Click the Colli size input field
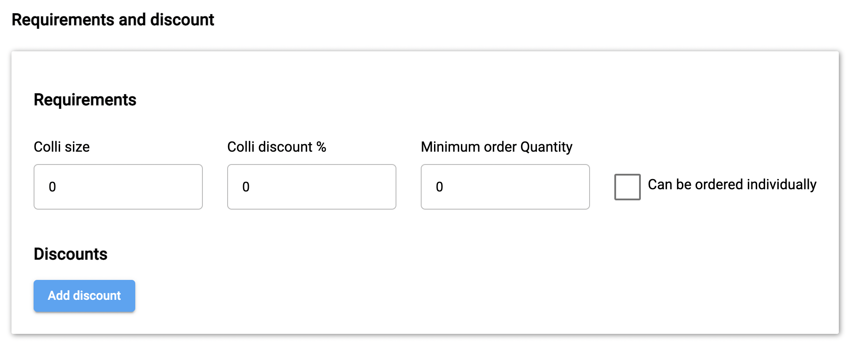The image size is (868, 352). tap(118, 187)
